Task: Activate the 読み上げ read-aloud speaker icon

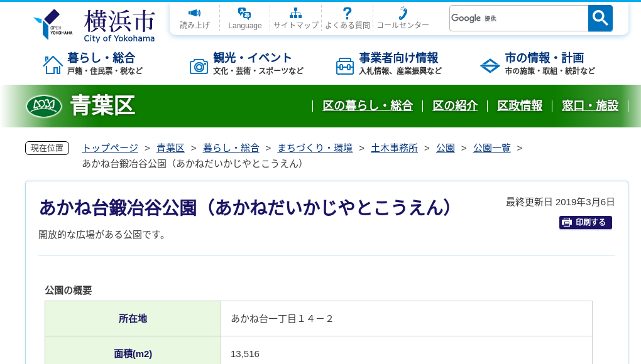Action: pyautogui.click(x=194, y=13)
